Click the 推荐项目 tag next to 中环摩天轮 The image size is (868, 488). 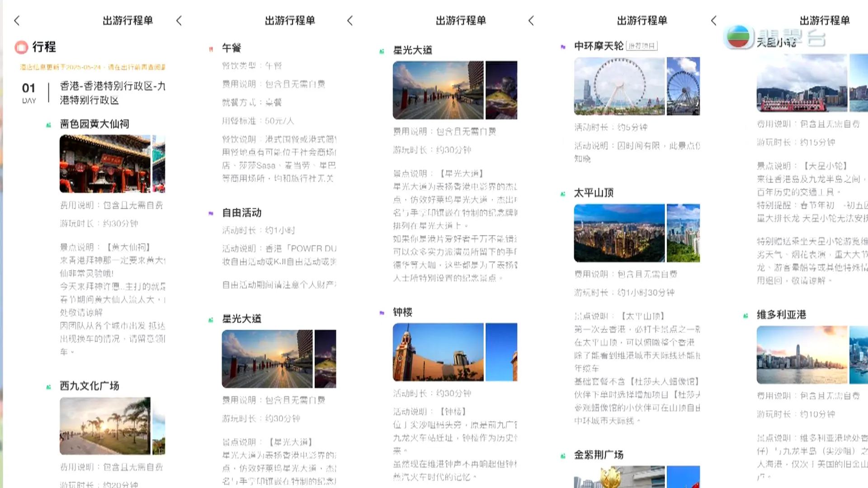(x=642, y=46)
